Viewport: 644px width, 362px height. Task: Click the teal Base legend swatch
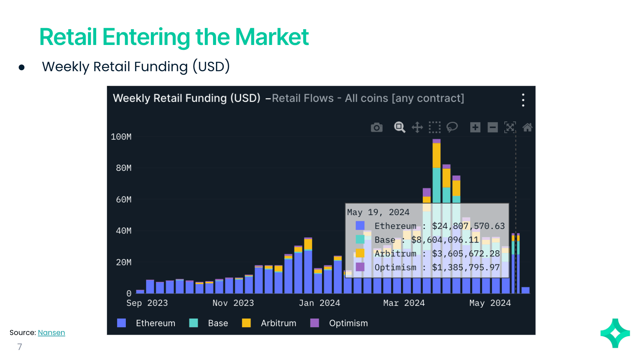[194, 323]
